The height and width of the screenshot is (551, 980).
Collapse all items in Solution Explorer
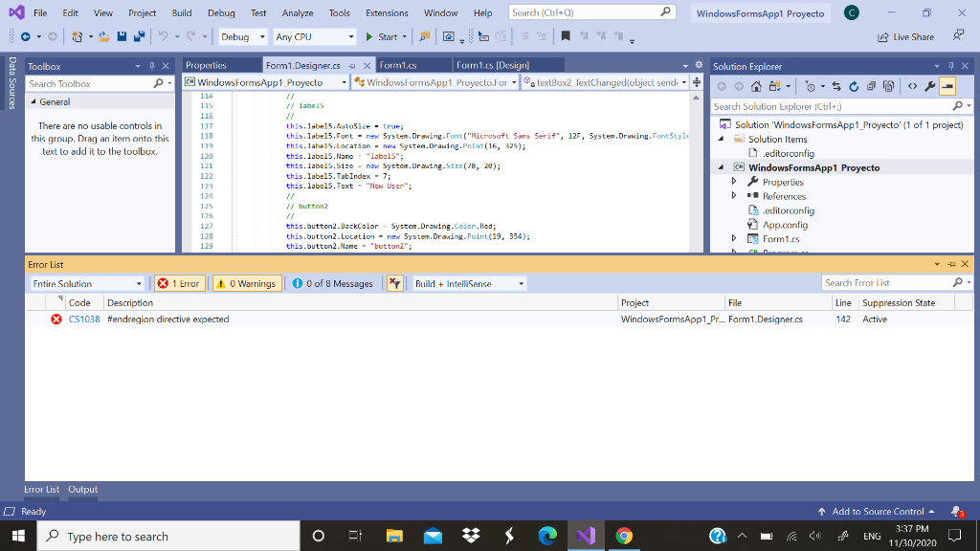pos(871,86)
